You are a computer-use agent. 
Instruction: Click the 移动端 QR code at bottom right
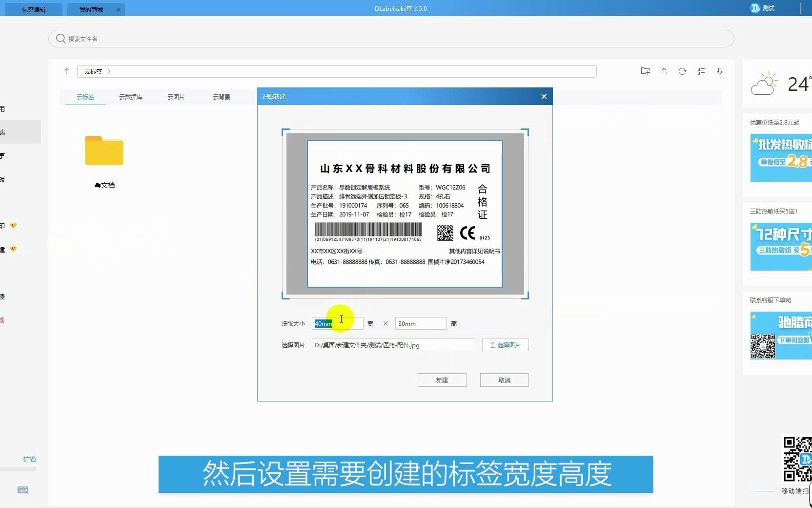click(798, 459)
